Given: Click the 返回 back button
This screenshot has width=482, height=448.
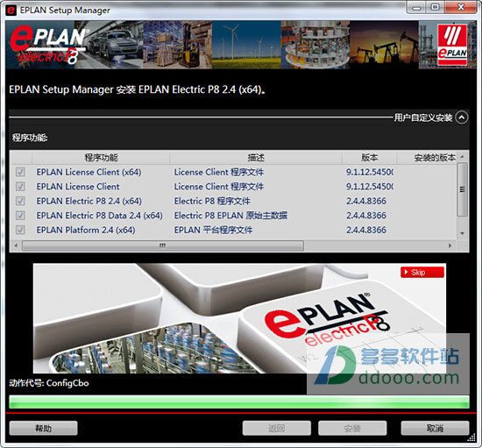Looking at the screenshot, I should tap(276, 428).
